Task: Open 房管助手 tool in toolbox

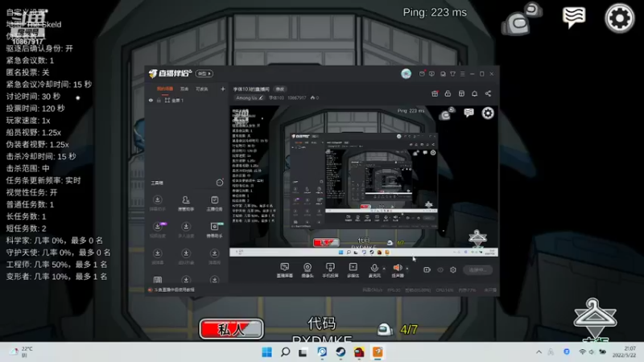Action: pyautogui.click(x=186, y=204)
